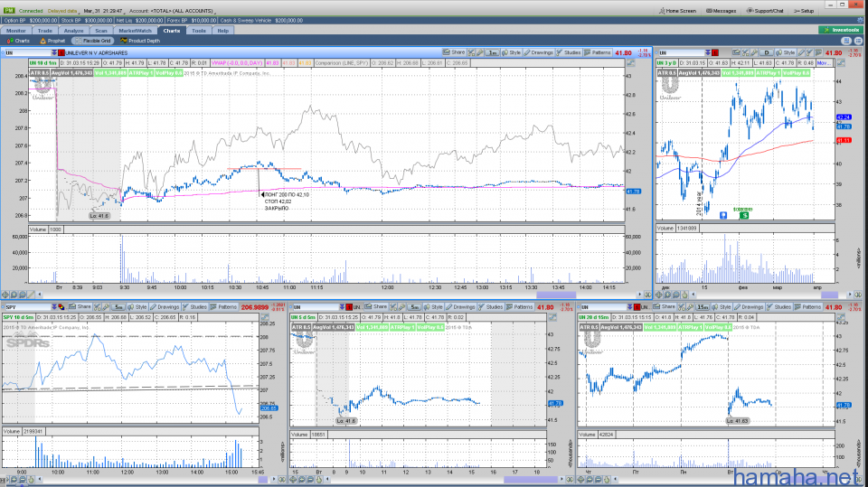Click the drawings pencil icon on daily chart
Viewport: 868px width, 487px height.
[x=802, y=52]
